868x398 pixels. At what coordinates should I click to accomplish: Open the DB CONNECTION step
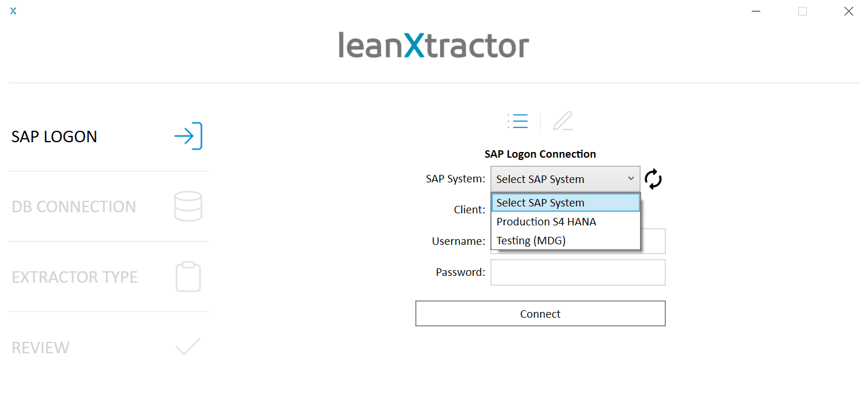pos(109,206)
